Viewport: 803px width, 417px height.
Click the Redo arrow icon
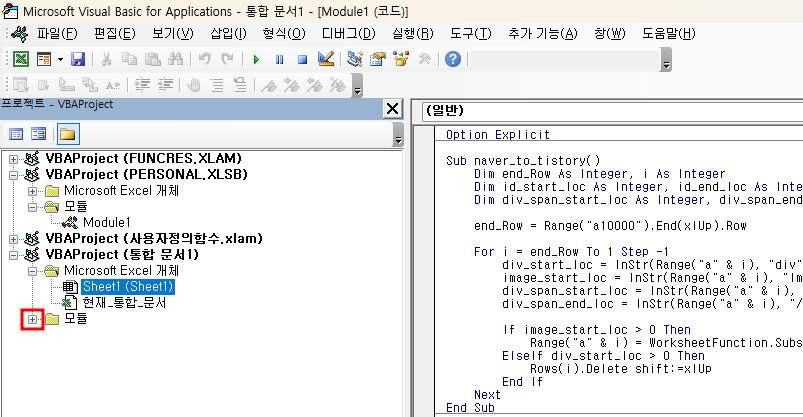(x=227, y=59)
